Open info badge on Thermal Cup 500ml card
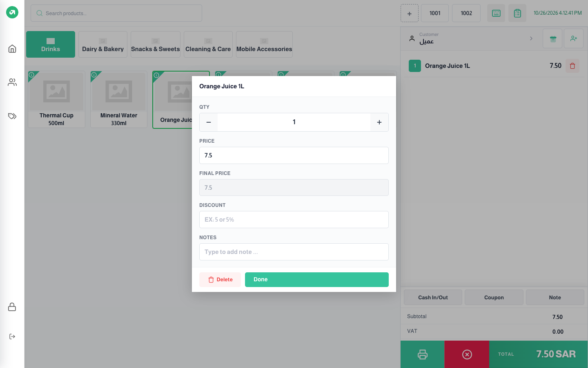The image size is (588, 368). coord(31,75)
